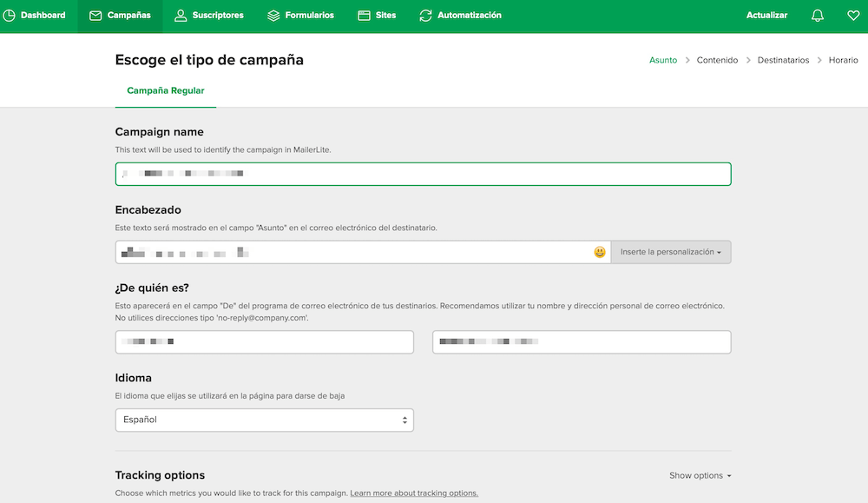Select the Campaña Regular tab
Viewport: 868px width, 503px height.
pyautogui.click(x=166, y=90)
